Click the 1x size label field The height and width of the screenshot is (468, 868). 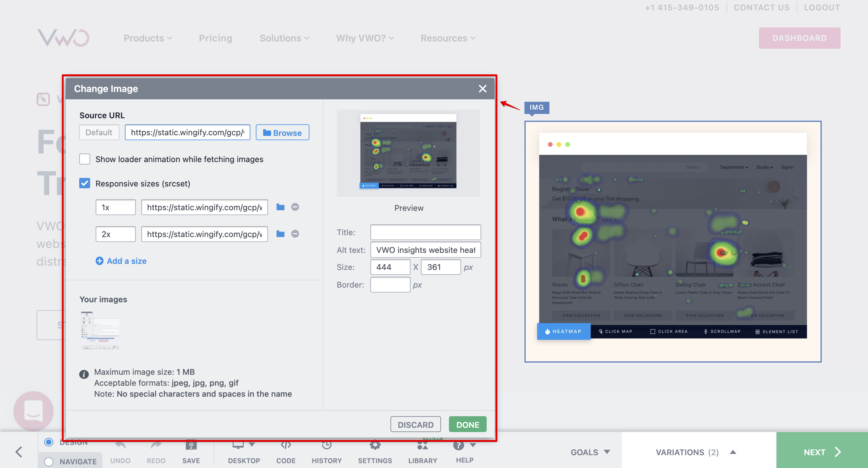[115, 207]
